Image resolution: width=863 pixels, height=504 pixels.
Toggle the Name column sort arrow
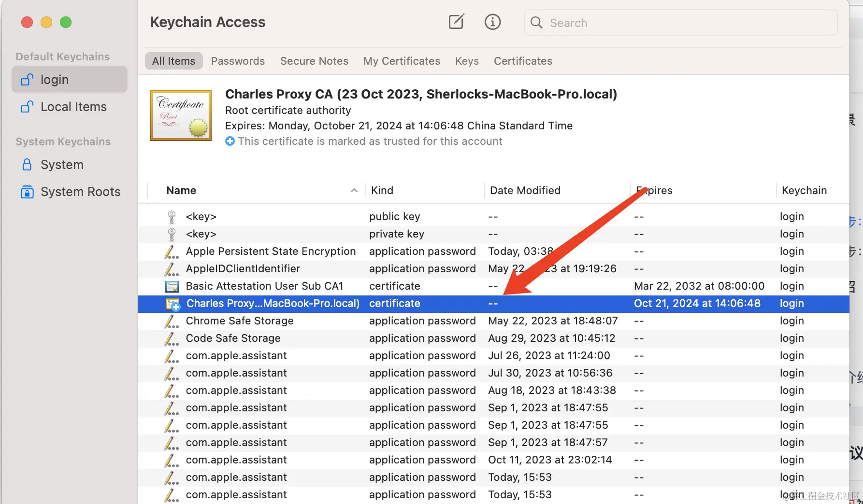(x=354, y=191)
